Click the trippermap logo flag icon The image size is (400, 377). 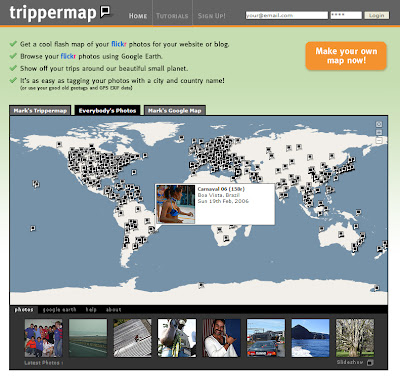tap(105, 12)
